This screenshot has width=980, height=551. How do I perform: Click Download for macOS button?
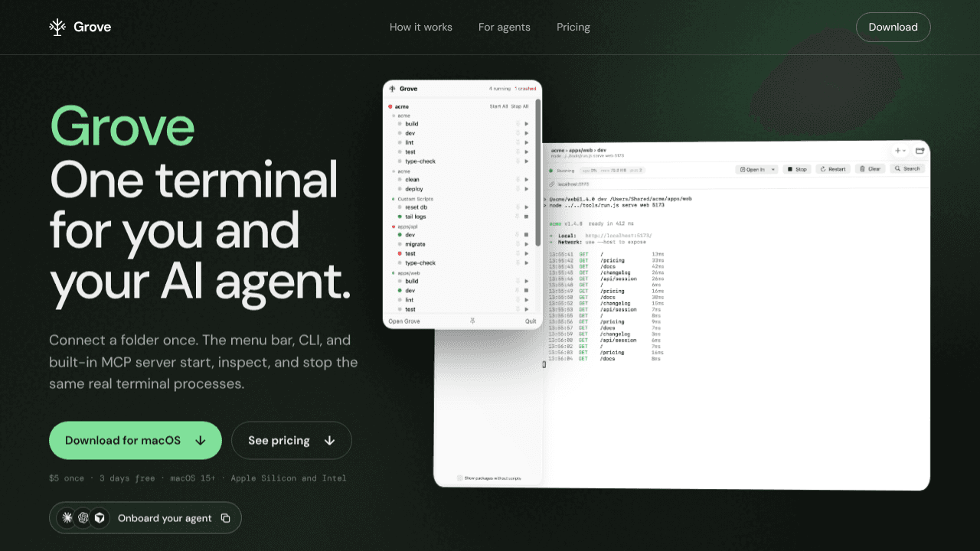point(136,440)
